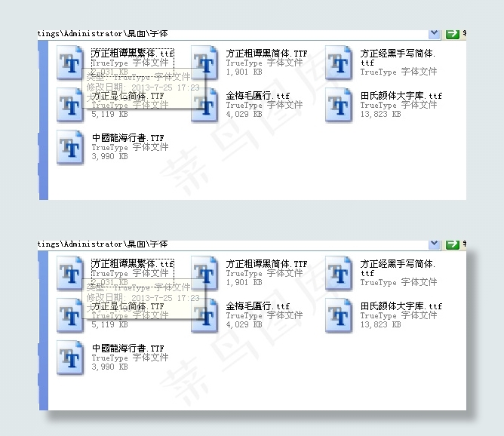504x436 pixels.
Task: Click the 4,029 KB size in upper window
Action: pyautogui.click(x=244, y=114)
